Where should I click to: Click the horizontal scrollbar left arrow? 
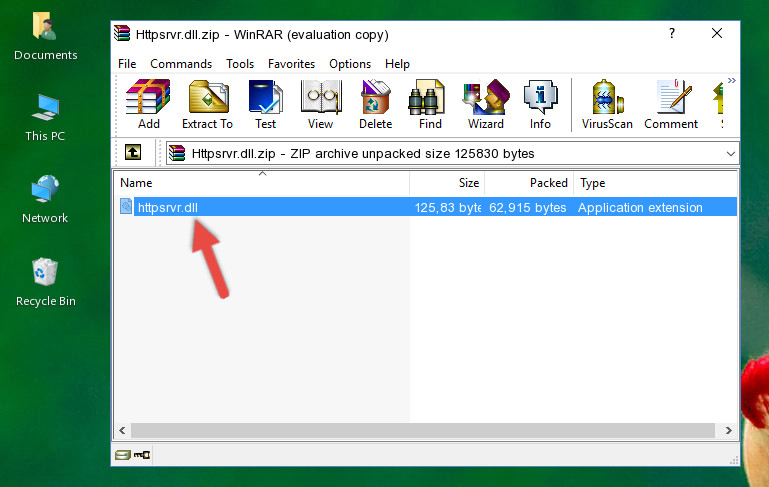[122, 430]
